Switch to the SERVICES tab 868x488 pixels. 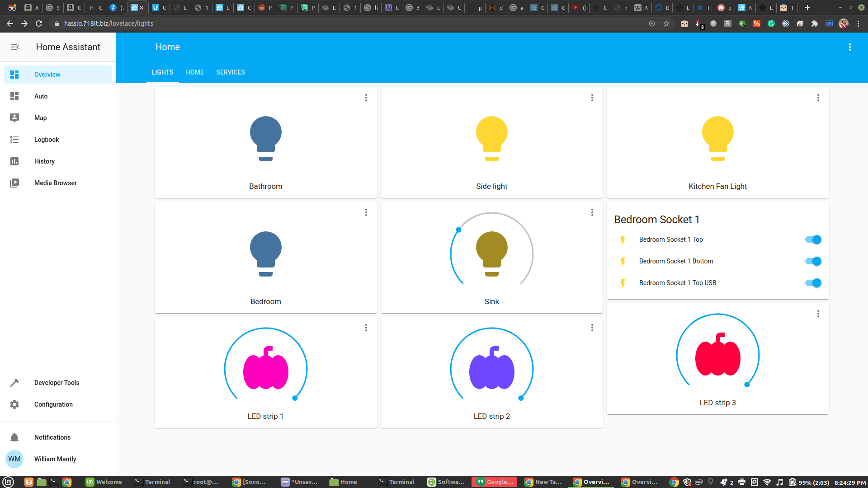[x=231, y=72]
